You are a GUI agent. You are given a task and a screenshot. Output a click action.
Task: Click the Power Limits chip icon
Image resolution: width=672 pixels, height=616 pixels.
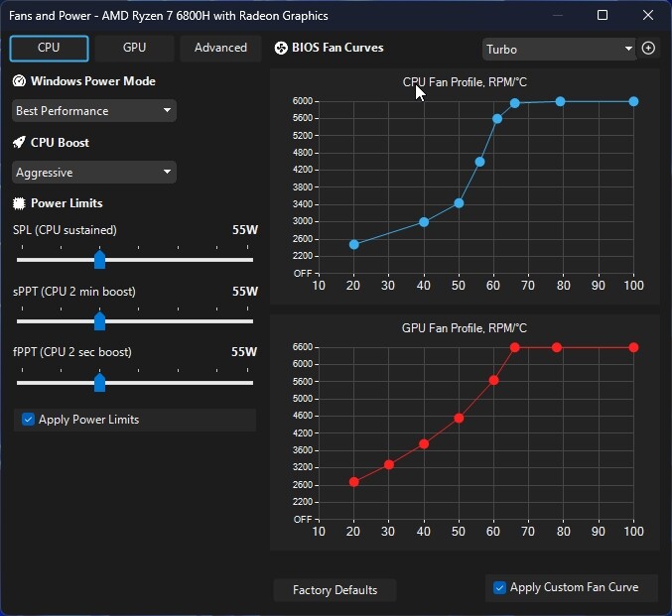(19, 203)
